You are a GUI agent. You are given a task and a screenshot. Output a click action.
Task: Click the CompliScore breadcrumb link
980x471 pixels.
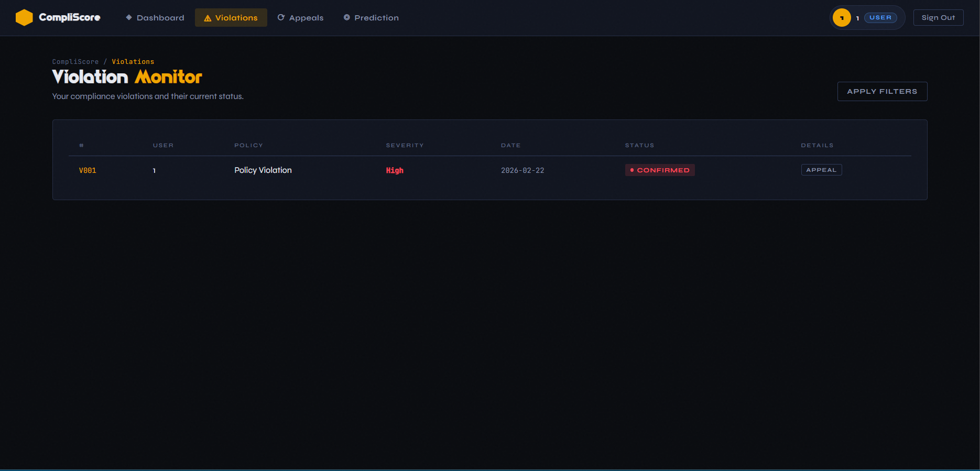[x=75, y=62]
